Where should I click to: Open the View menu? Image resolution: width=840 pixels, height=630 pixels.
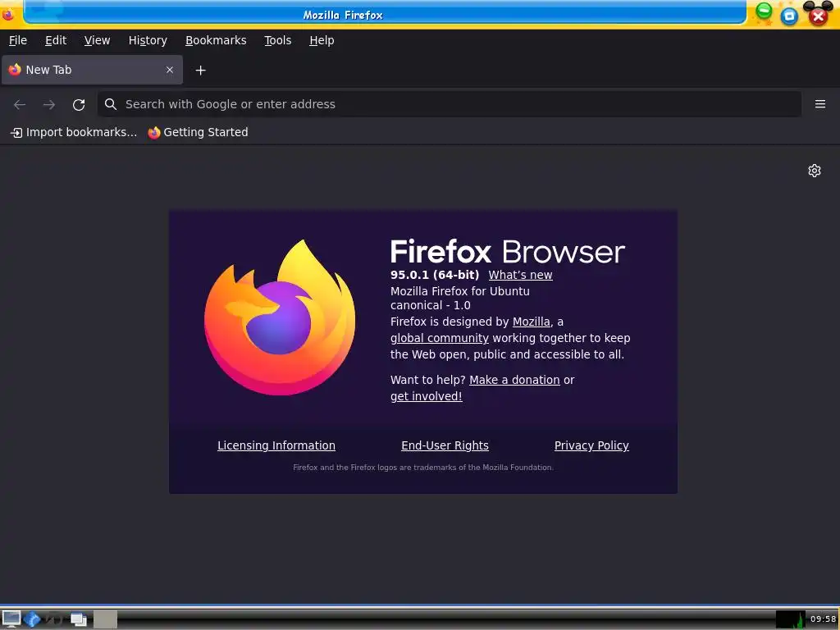pos(97,40)
